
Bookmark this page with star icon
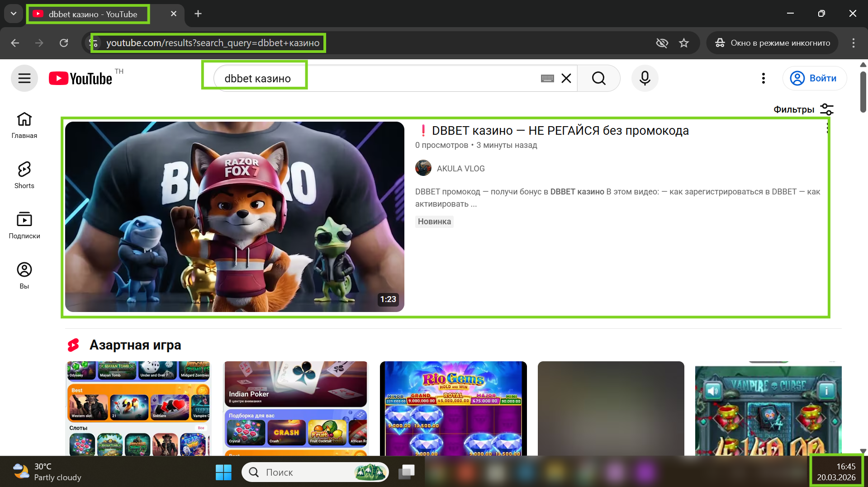pos(684,43)
